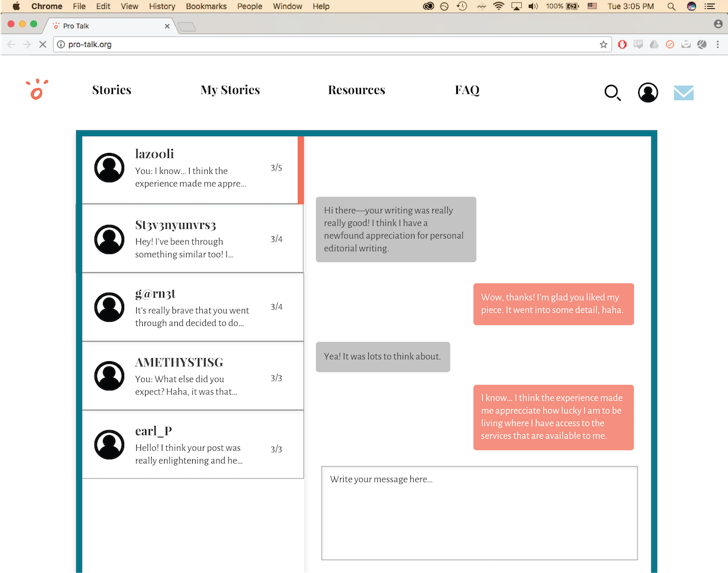Screen dimensions: 728x573
Task: Click preview 'You: What else did you expect?'
Action: [x=186, y=386]
